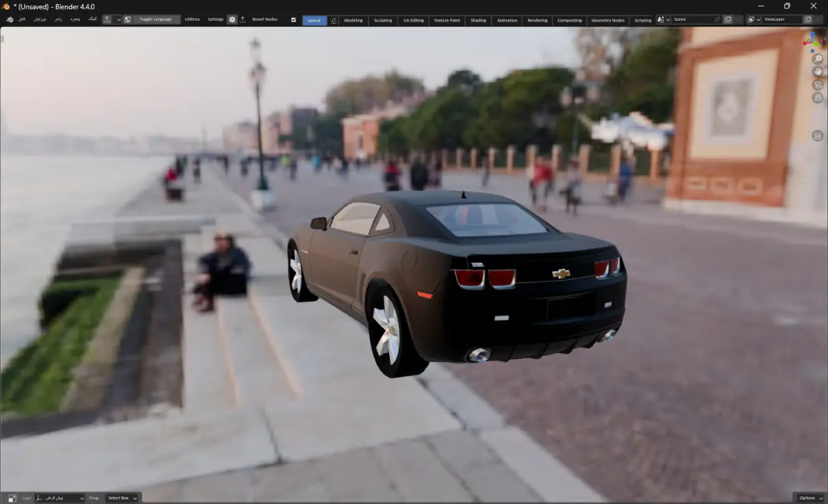Toggle the pin scene icon

[x=717, y=19]
